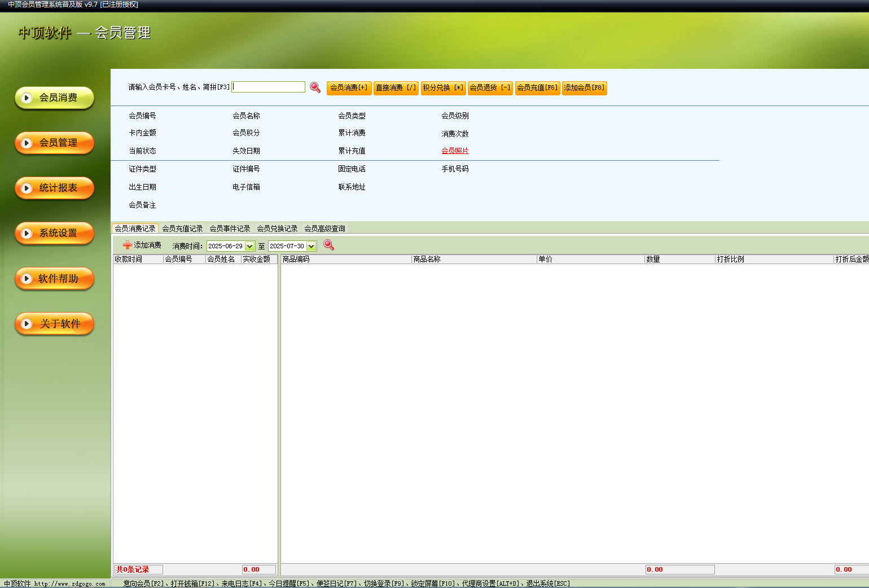Image resolution: width=869 pixels, height=588 pixels.
Task: Open the start date 2025-06-29 dropdown
Action: pos(249,246)
